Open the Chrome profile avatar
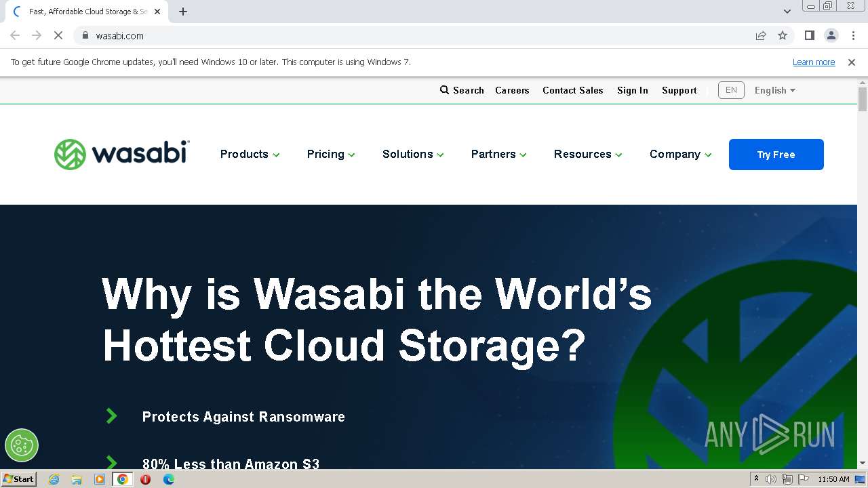 (x=831, y=35)
